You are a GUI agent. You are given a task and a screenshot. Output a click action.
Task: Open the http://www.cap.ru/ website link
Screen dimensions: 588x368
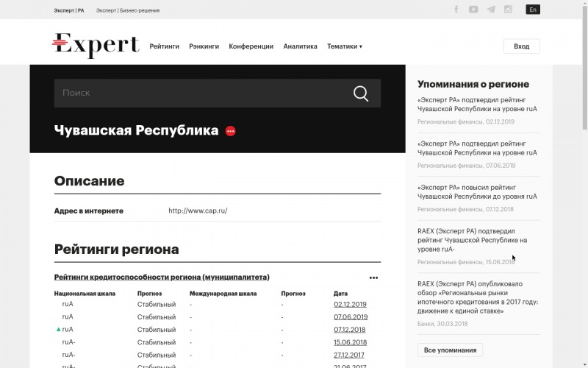click(x=198, y=210)
